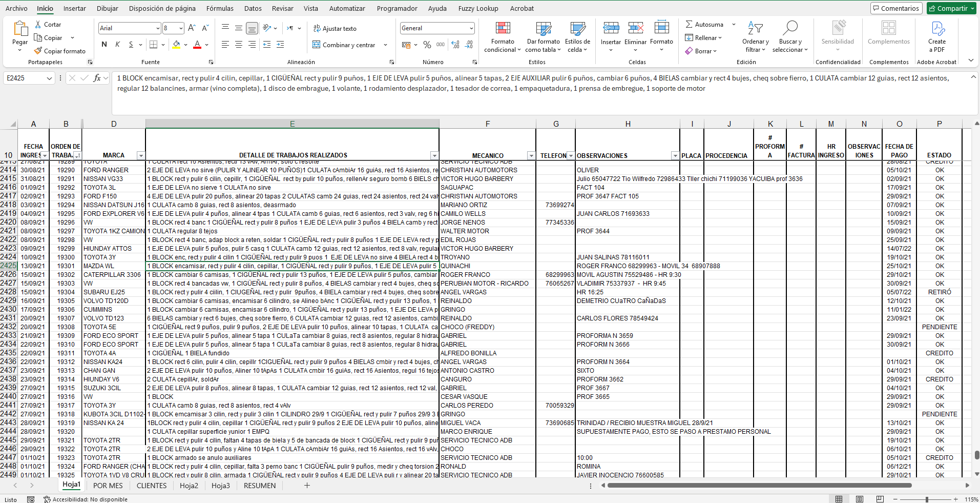
Task: Click the center text alignment icon
Action: point(239,45)
